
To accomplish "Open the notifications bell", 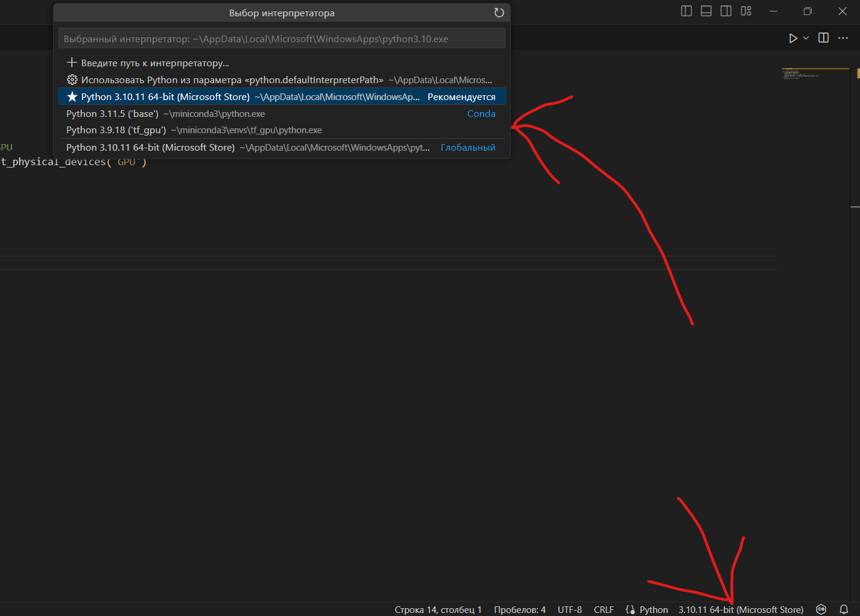I will point(844,609).
